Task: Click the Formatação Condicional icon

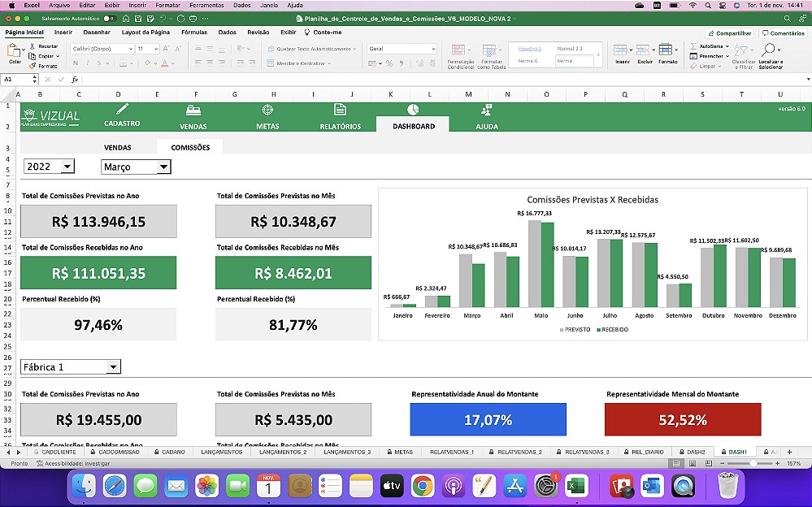Action: click(458, 50)
